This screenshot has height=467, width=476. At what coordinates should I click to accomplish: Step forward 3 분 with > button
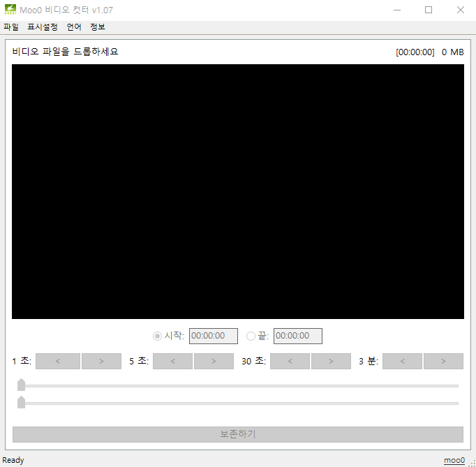(443, 361)
